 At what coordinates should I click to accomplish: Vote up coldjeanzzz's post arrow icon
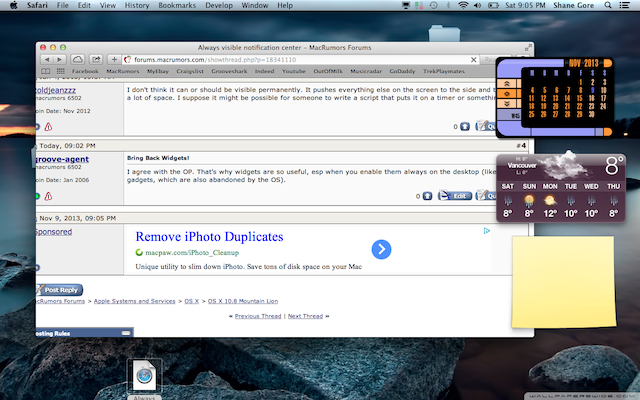pos(465,127)
